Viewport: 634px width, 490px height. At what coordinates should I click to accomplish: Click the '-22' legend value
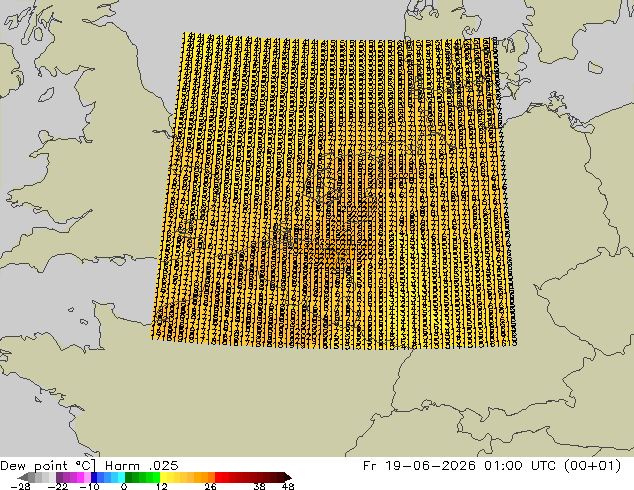(58, 486)
